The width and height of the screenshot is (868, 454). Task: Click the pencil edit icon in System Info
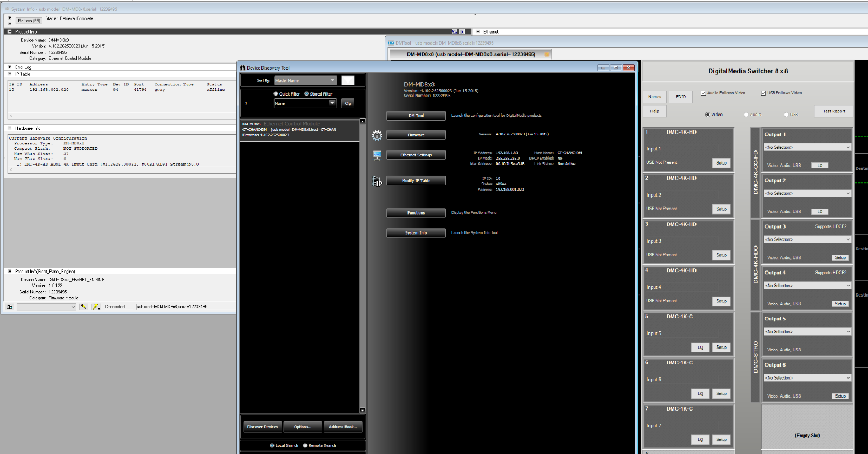84,307
